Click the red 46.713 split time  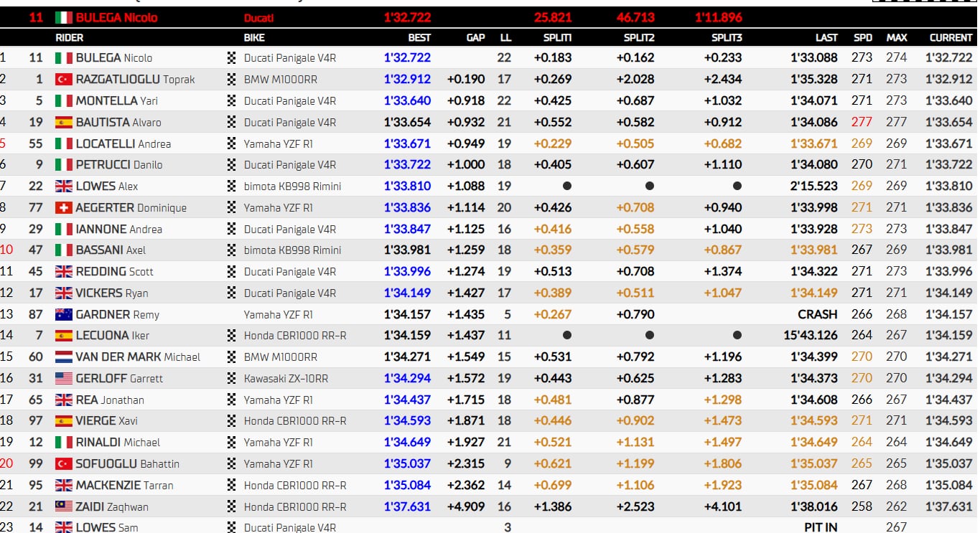click(x=635, y=17)
